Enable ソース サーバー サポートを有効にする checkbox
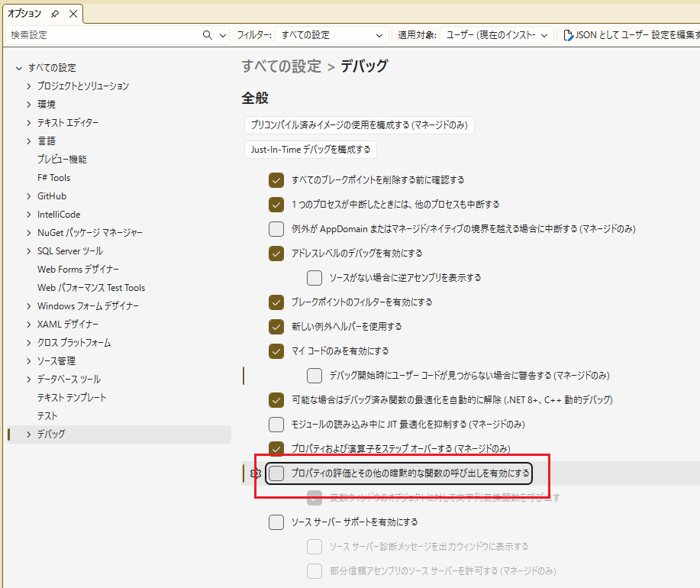Screen dimensions: 700x588 click(x=276, y=522)
